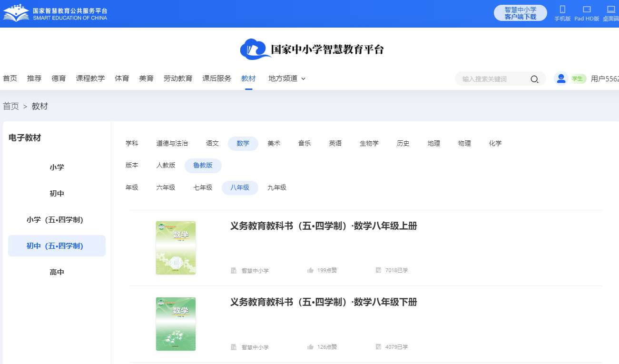
Task: Click 已学 icon beside 7018已学
Action: click(x=379, y=270)
